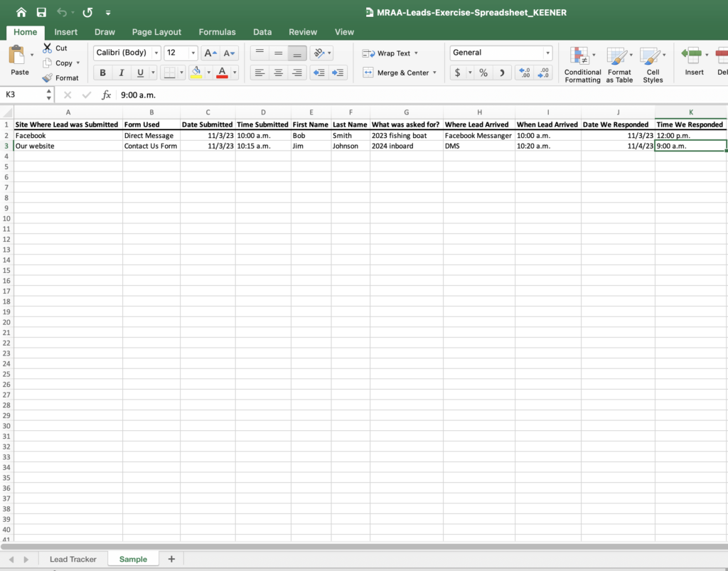Cancel the formula entry with the X icon
The image size is (728, 571).
pos(68,95)
